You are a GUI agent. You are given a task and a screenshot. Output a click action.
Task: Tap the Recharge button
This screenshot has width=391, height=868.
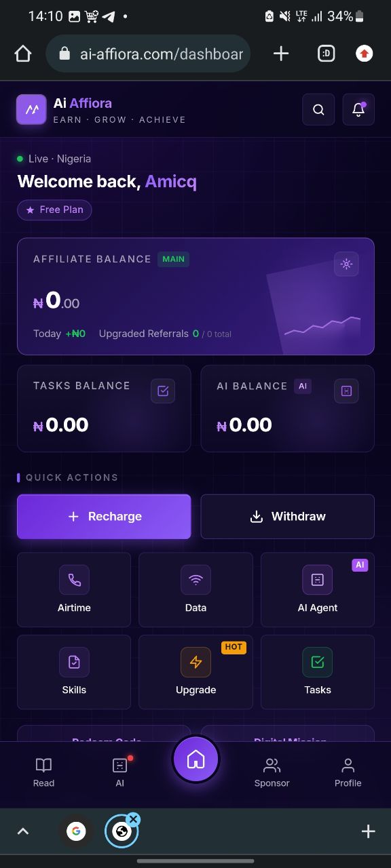[104, 517]
